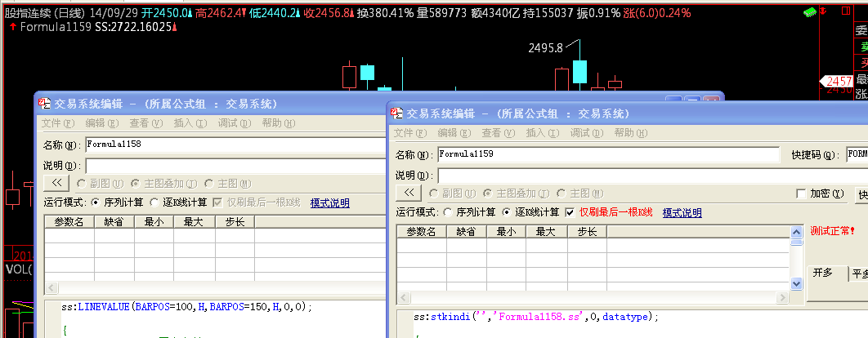The width and height of the screenshot is (868, 338).
Task: Click the 名称 field containing Formula1158
Action: (x=235, y=145)
